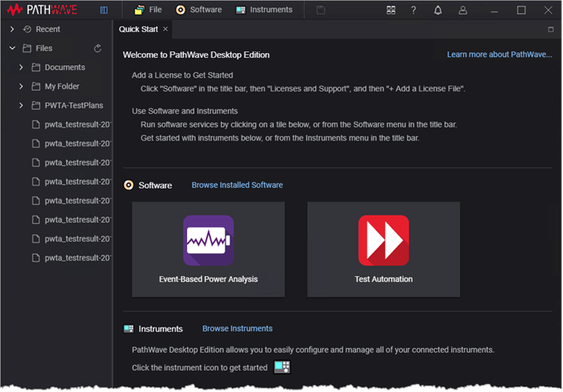563x392 pixels.
Task: Open the Instruments menu
Action: click(x=264, y=10)
